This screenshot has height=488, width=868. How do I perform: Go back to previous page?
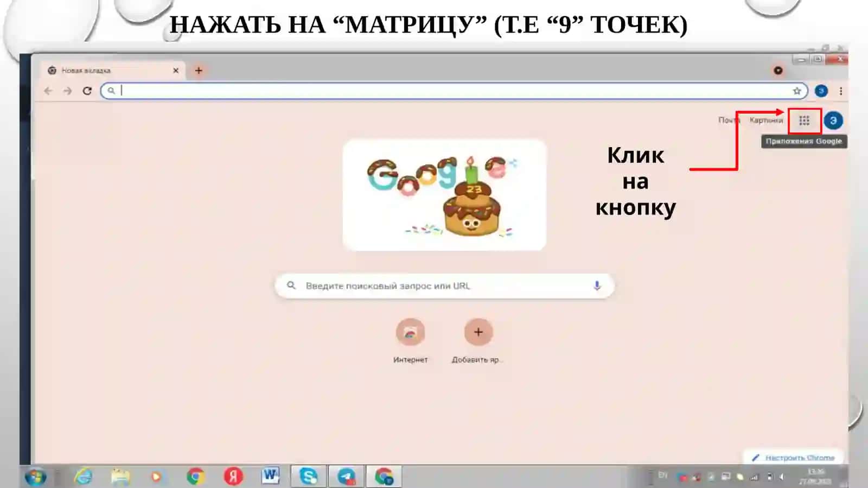coord(48,91)
